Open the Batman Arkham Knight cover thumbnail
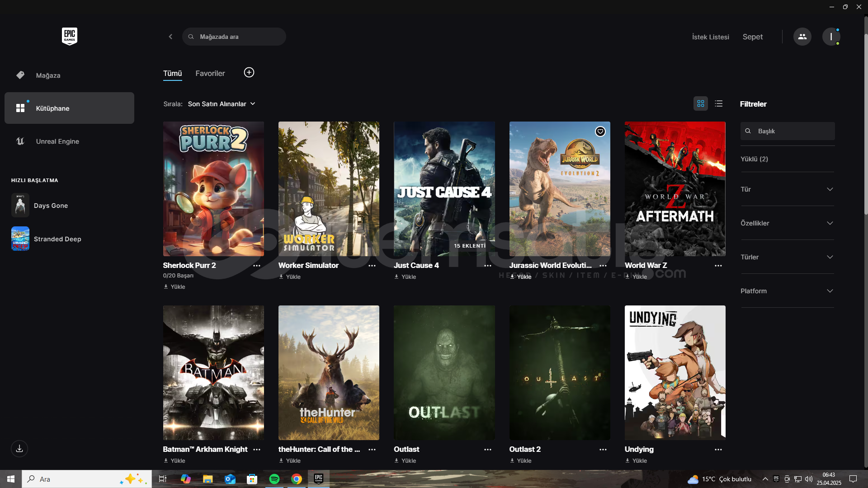The width and height of the screenshot is (868, 488). pos(213,373)
